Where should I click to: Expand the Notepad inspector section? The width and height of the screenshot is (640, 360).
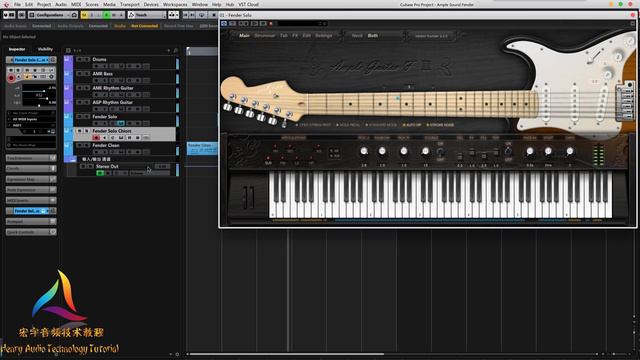(31, 221)
